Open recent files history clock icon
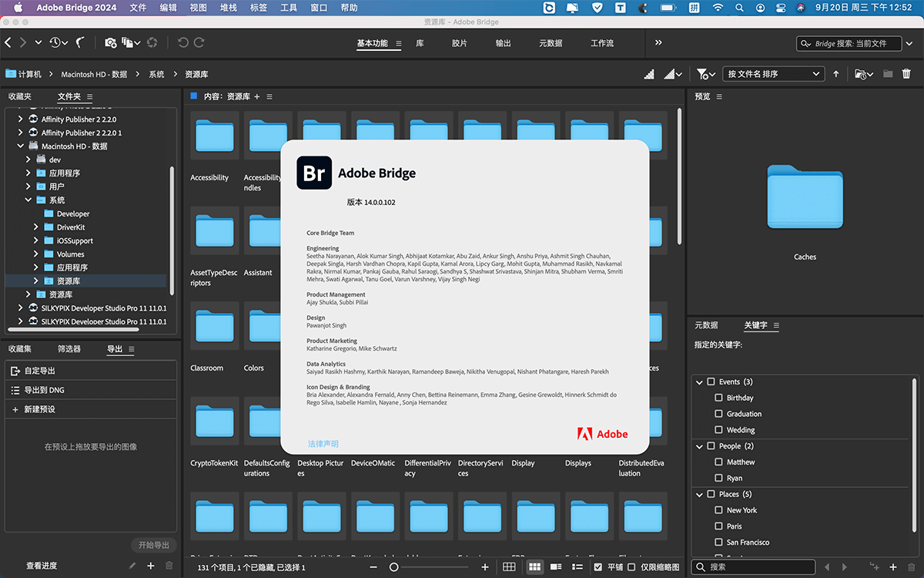 coord(55,43)
